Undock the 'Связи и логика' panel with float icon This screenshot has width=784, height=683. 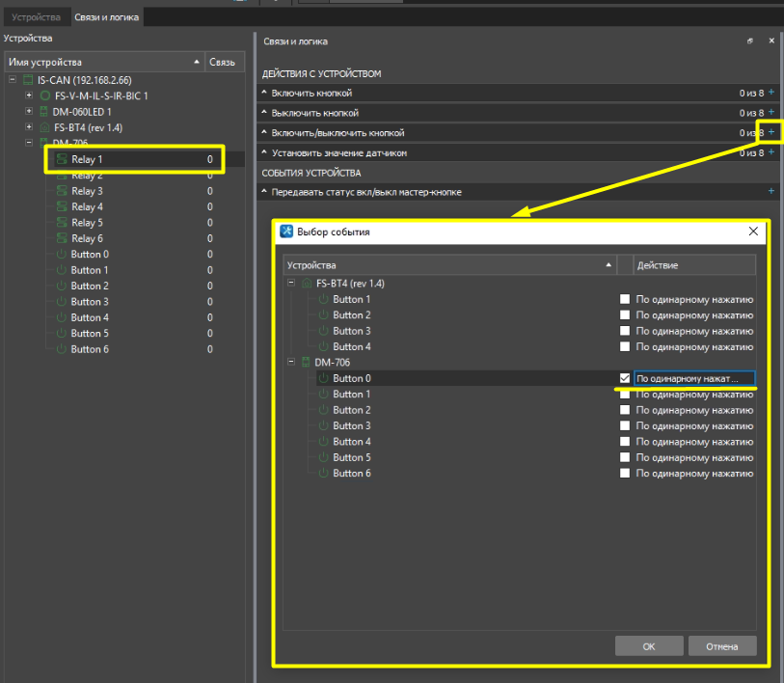coord(750,41)
